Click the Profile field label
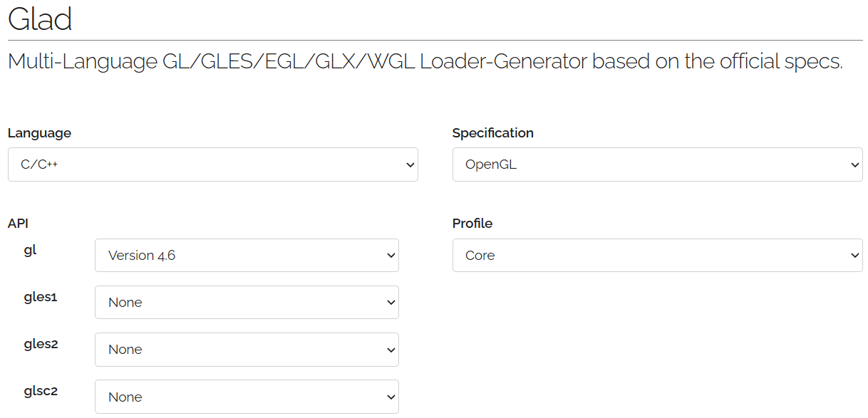 point(472,224)
